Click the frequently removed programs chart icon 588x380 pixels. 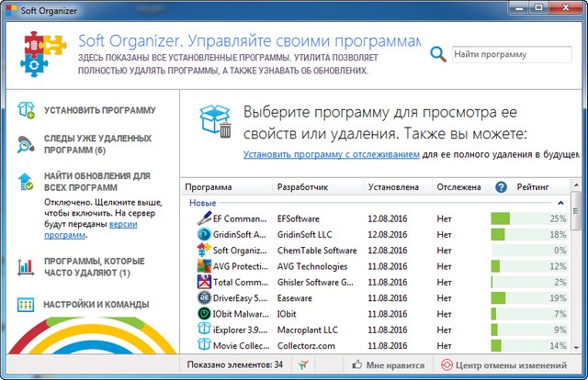pyautogui.click(x=26, y=266)
